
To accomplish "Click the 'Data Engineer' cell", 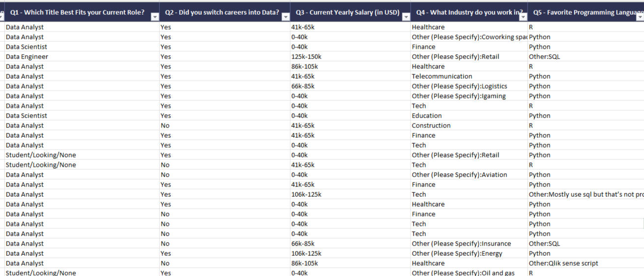I will click(27, 57).
